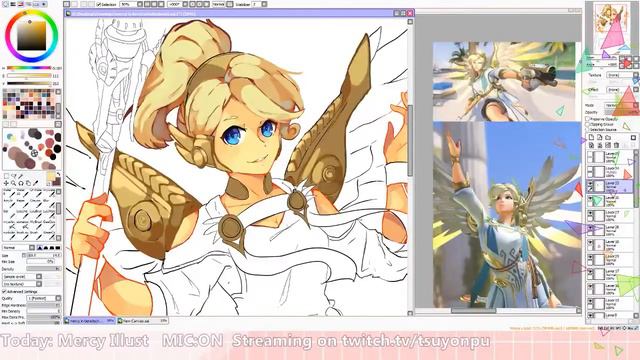The width and height of the screenshot is (640, 360).
Task: Adjust the Edge Hardness slider
Action: pos(44,305)
